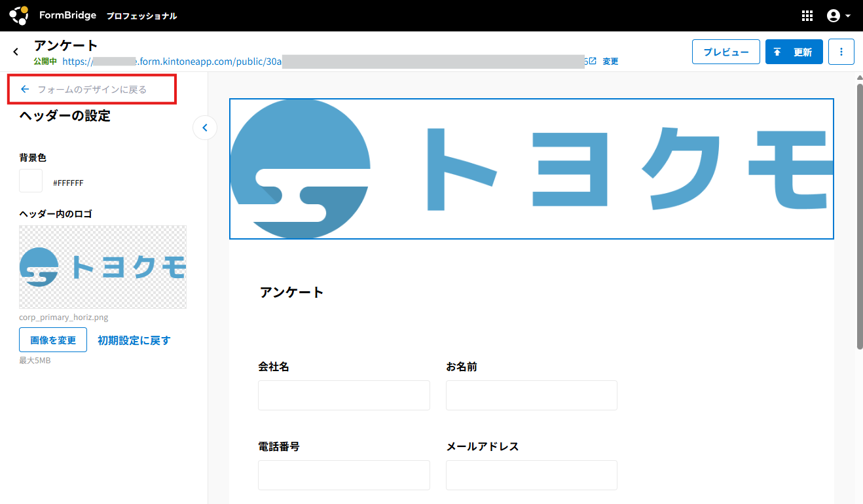Click the 会社名 input field
Viewport: 863px width, 504px height.
[344, 395]
